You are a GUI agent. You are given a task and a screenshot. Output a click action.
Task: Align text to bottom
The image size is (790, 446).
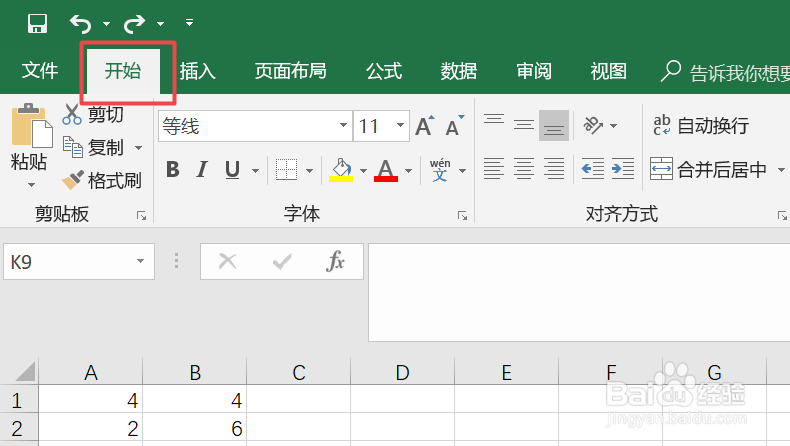click(x=554, y=125)
